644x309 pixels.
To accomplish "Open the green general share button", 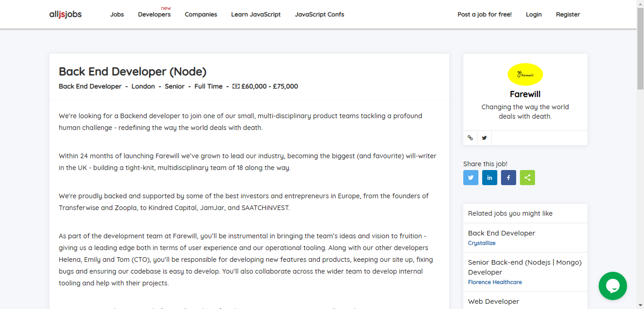I will click(527, 178).
